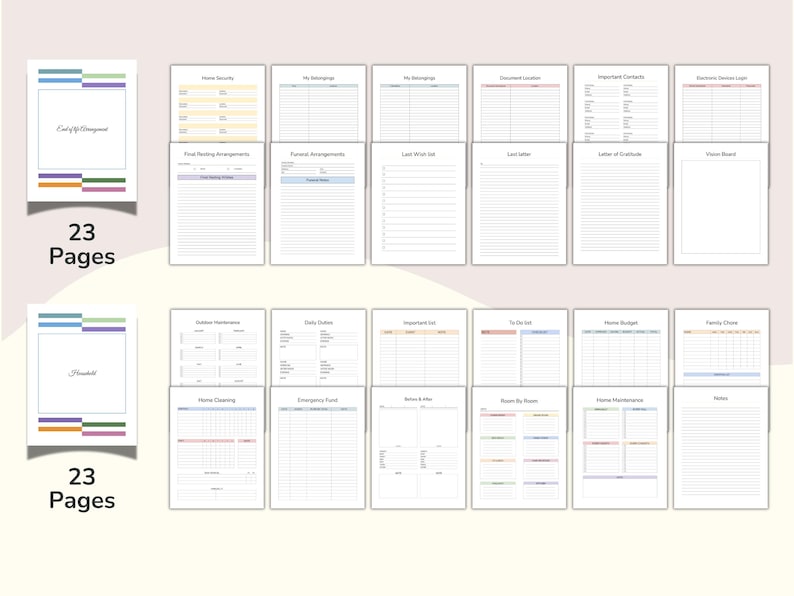This screenshot has width=794, height=596.
Task: Click the 23 Pages label under End of Life cover
Action: click(x=82, y=245)
